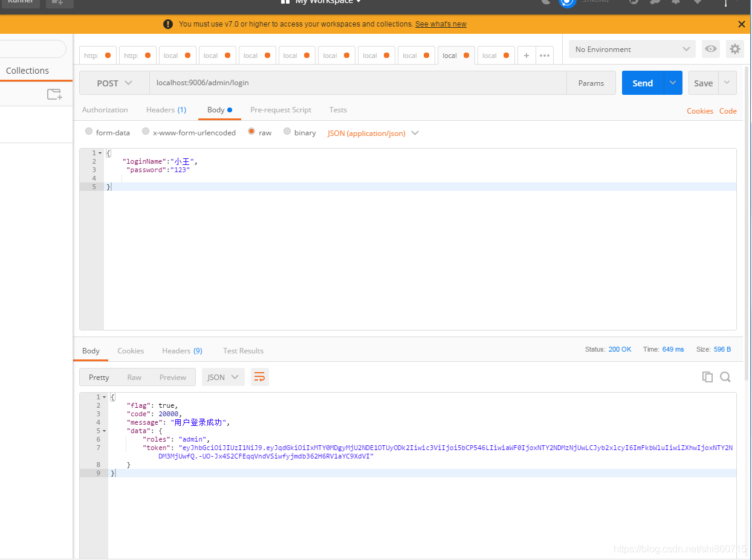This screenshot has height=560, width=752.
Task: Add a new request tab with plus icon
Action: point(526,55)
